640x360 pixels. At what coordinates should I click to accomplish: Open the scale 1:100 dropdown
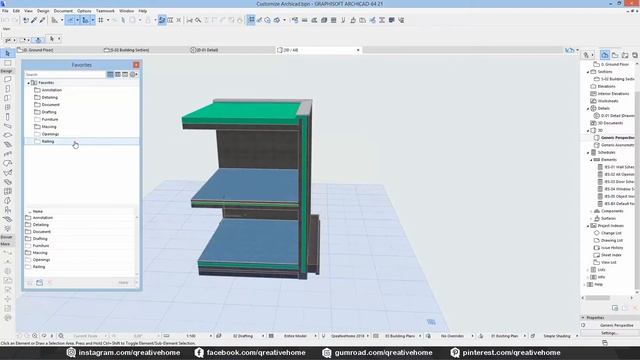[x=211, y=336]
